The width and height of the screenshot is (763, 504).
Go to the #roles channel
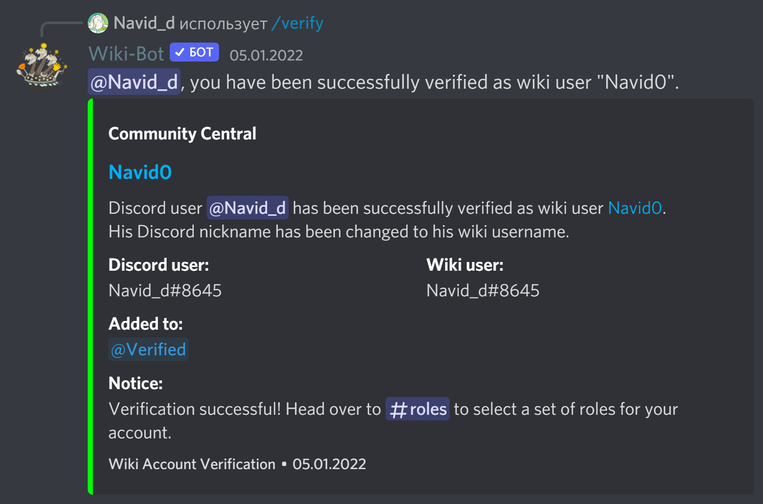[x=418, y=409]
